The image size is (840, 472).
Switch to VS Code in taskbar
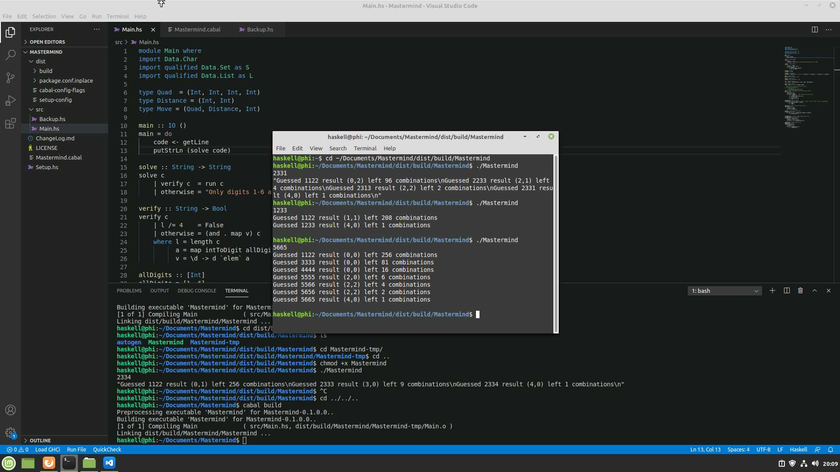pos(109,463)
